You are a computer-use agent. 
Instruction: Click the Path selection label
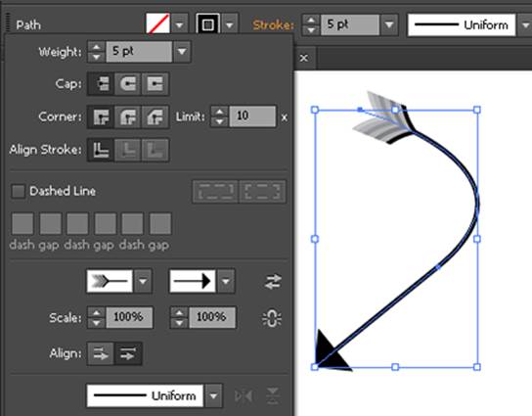[x=28, y=25]
